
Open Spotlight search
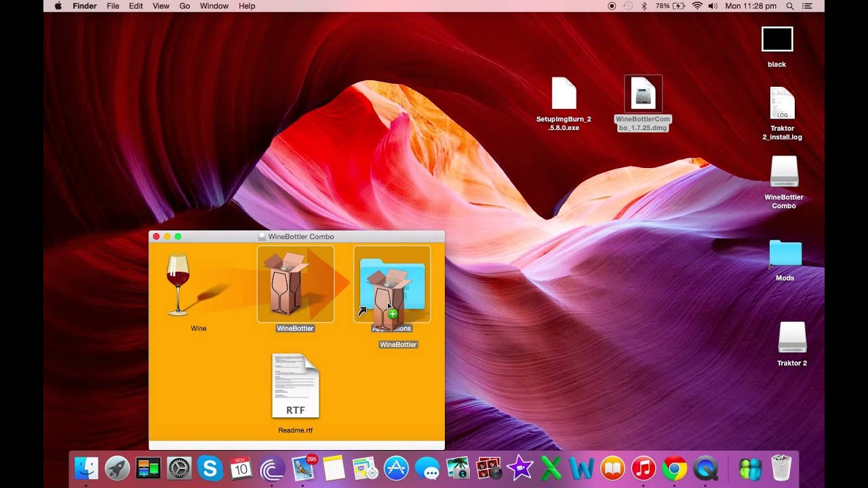[x=790, y=6]
